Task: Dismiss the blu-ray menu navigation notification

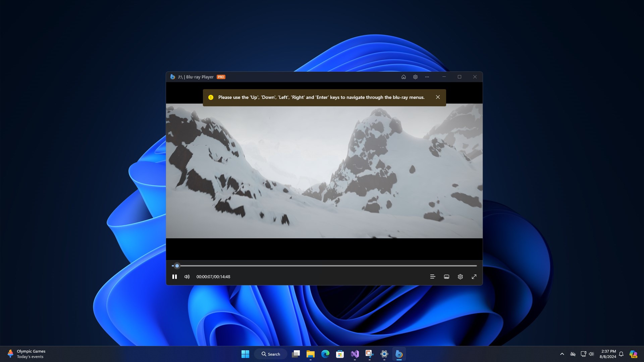Action: tap(438, 97)
